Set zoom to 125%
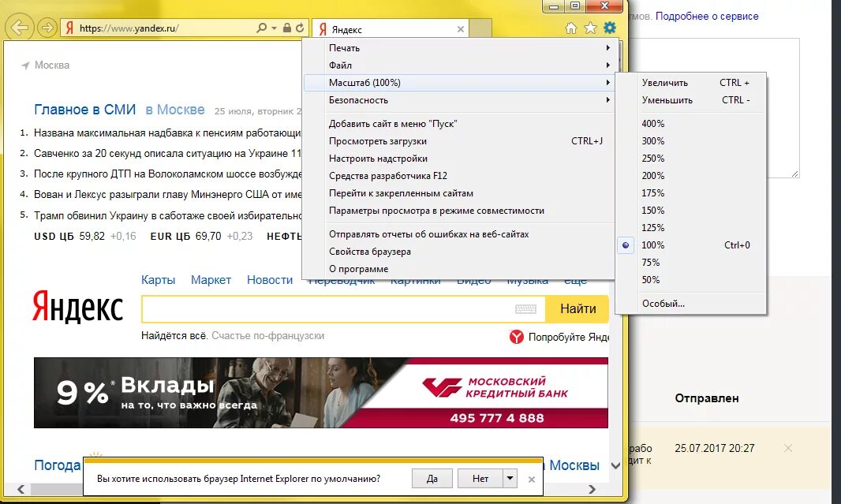The image size is (841, 504). click(x=691, y=227)
